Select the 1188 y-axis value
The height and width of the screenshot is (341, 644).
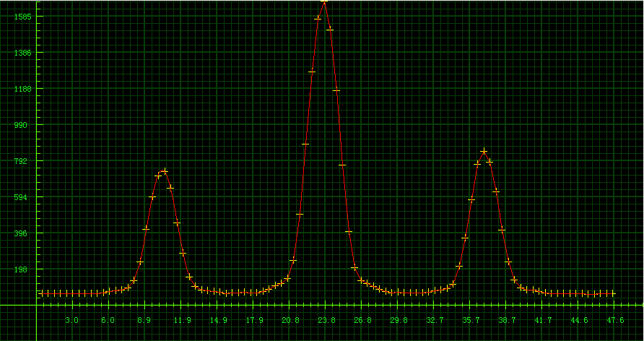(x=23, y=89)
